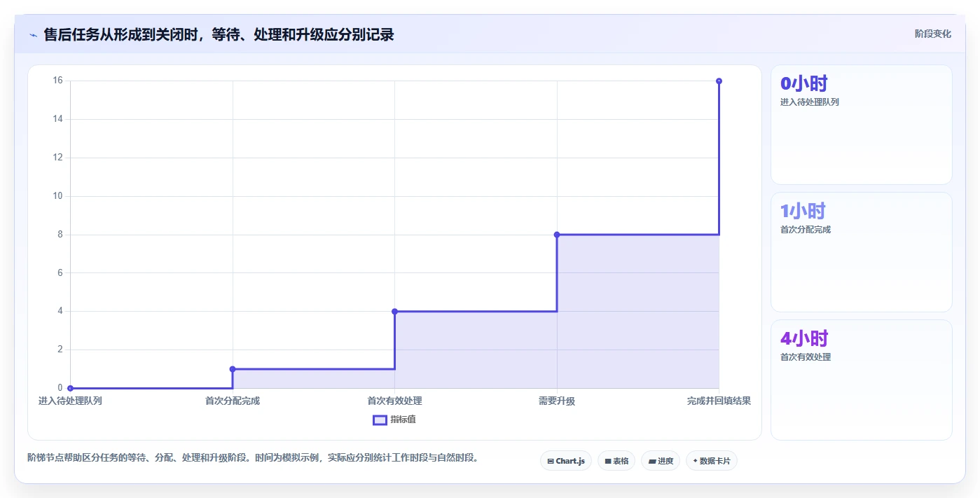Click the data point at 首次有效处理
Viewport: 980px width, 498px height.
click(x=394, y=311)
